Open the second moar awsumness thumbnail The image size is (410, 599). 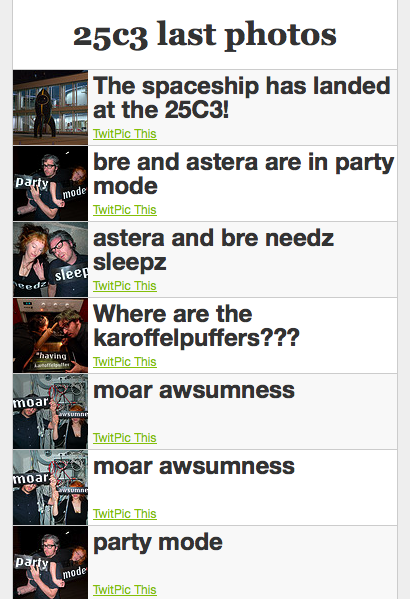click(x=50, y=487)
